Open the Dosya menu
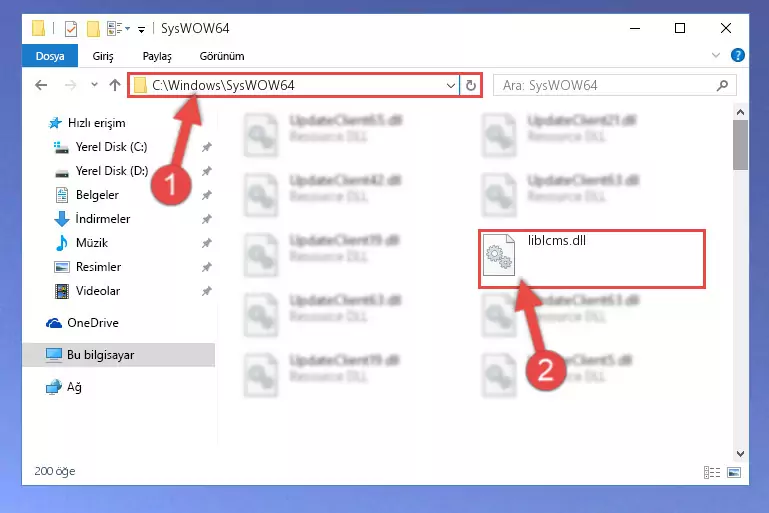Image resolution: width=769 pixels, height=513 pixels. [x=50, y=56]
